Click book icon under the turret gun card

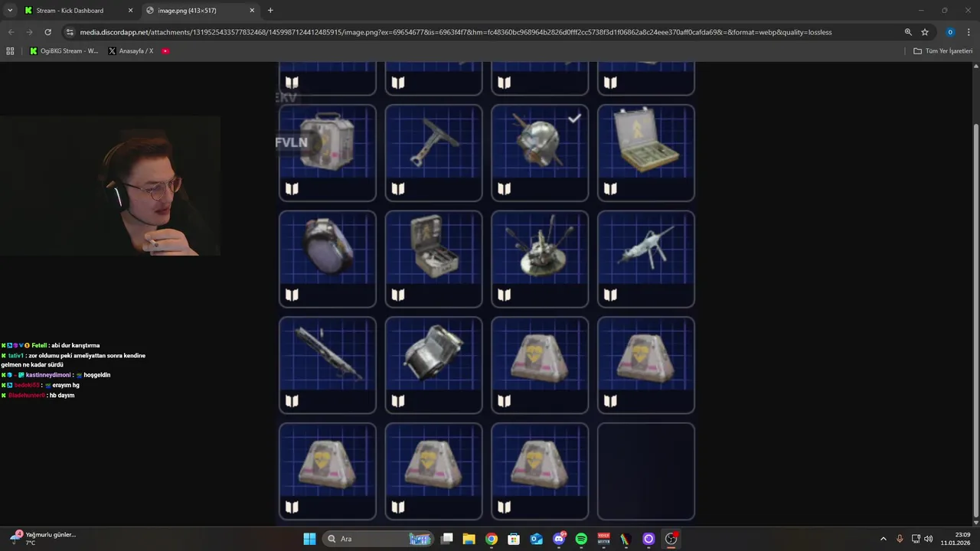click(610, 295)
